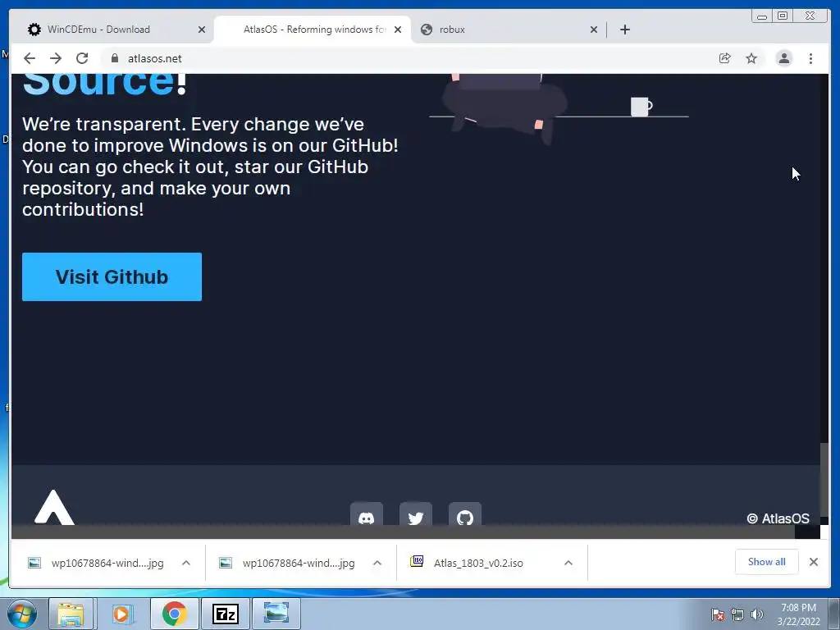Open AtlasOS Discord link icon
Screen dimensions: 840x630
(x=367, y=515)
